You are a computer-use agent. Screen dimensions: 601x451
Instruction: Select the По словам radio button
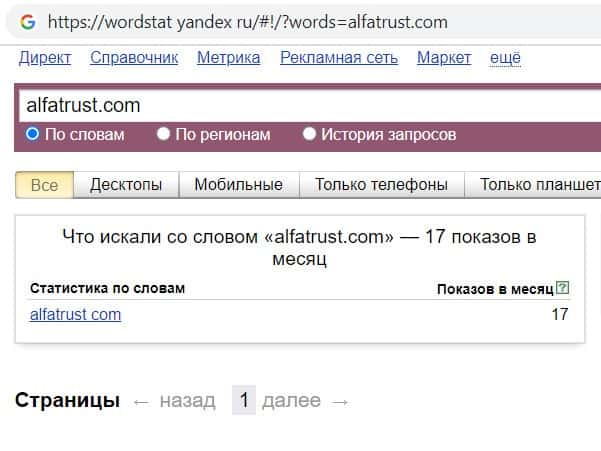tap(32, 134)
